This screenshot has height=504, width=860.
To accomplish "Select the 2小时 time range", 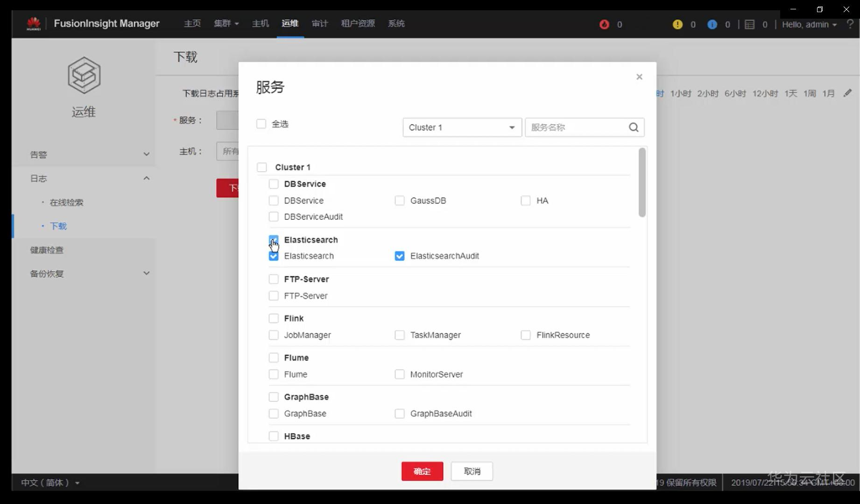I will point(708,94).
